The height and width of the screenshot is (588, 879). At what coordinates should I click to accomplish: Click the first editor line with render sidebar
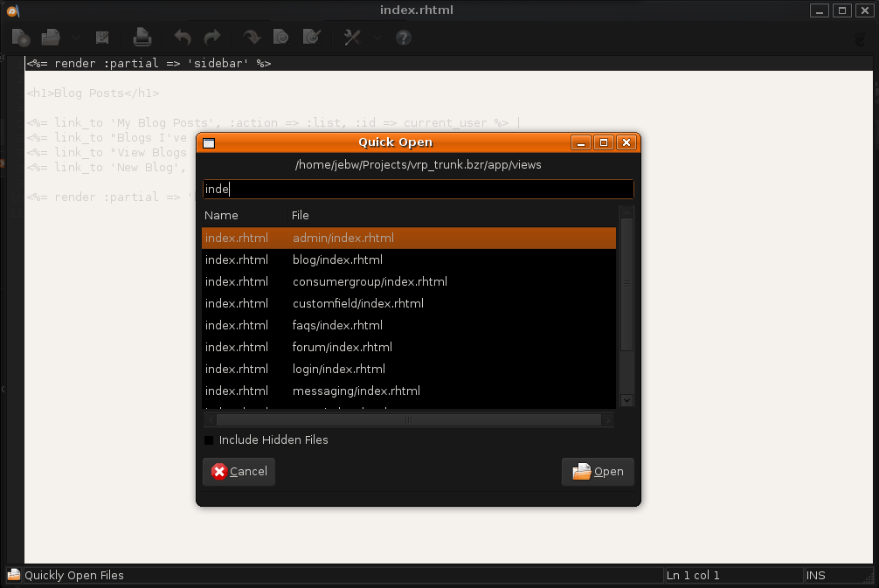pos(448,63)
